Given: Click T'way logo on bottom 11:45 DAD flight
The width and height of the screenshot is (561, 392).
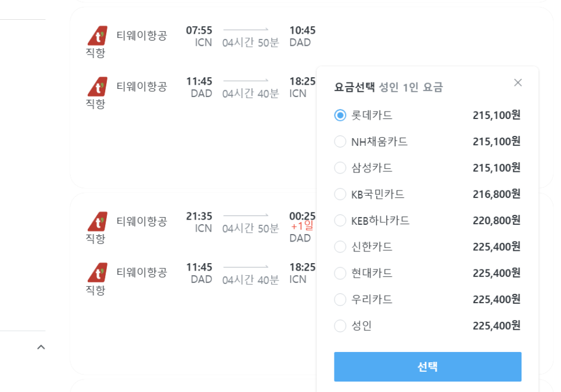Looking at the screenshot, I should point(98,272).
